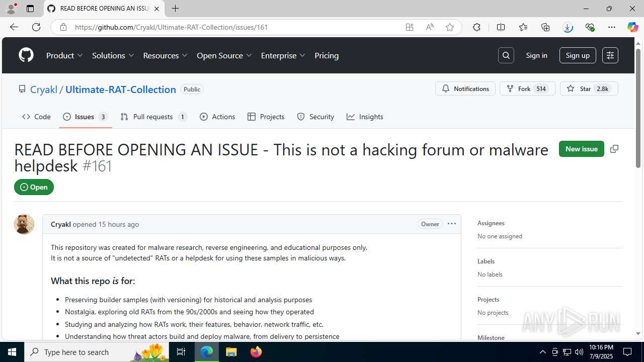Open the Pricing page

[x=327, y=55]
